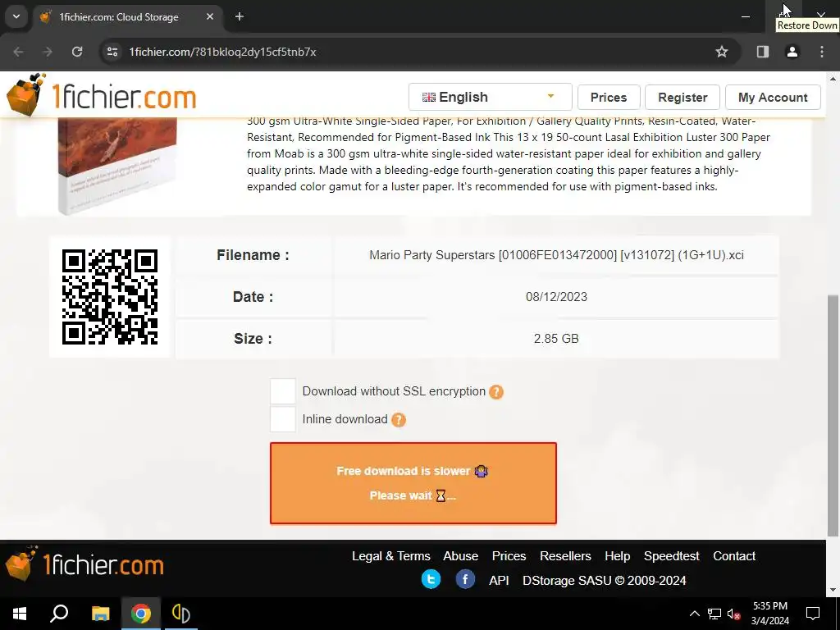This screenshot has width=840, height=630.
Task: Click the Chrome icon in the taskbar
Action: point(141,614)
